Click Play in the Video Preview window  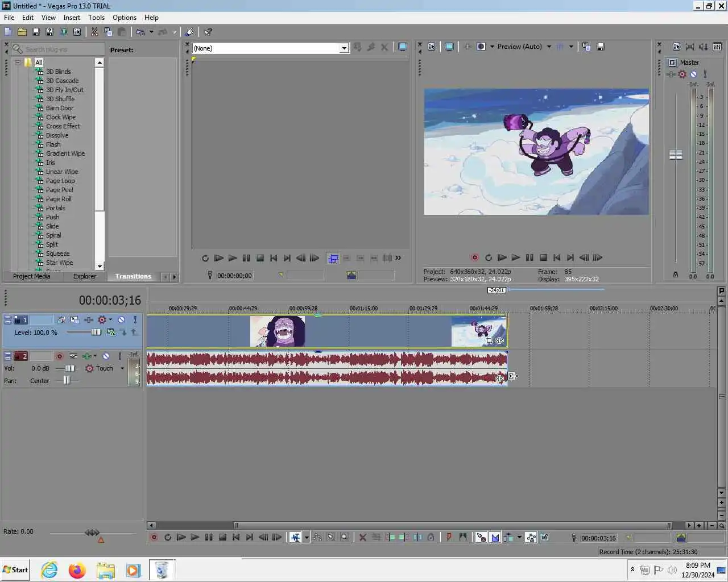[x=516, y=257]
